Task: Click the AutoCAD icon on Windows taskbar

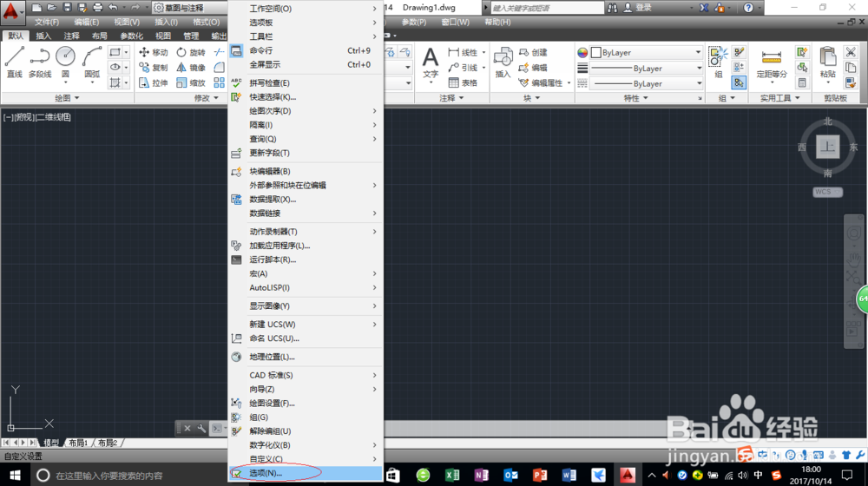Action: coord(628,475)
